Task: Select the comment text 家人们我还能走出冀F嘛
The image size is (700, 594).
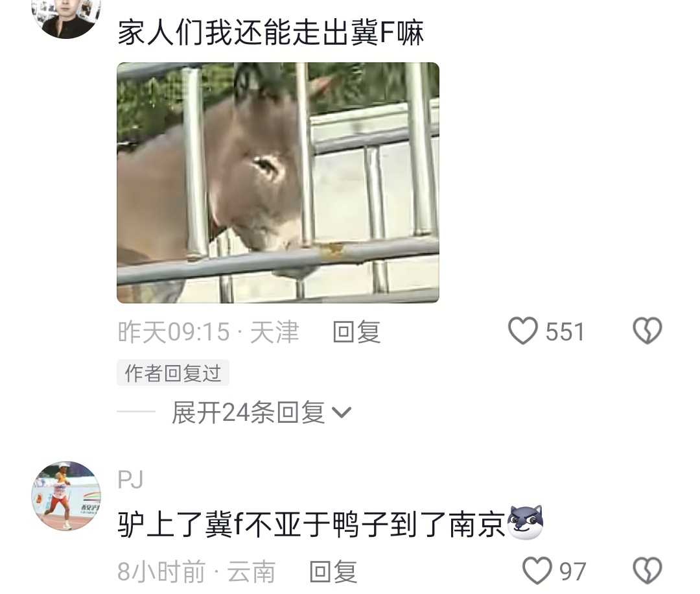Action: point(270,33)
